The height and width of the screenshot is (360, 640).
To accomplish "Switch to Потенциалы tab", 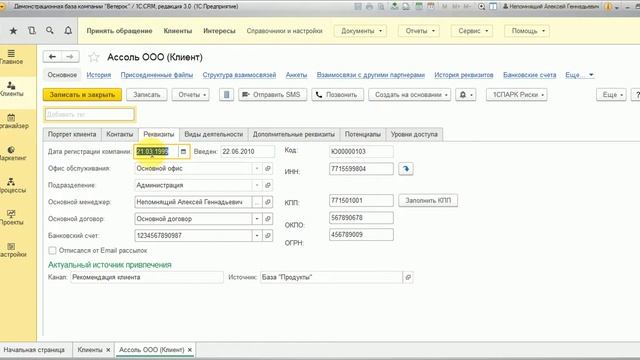I will point(362,134).
